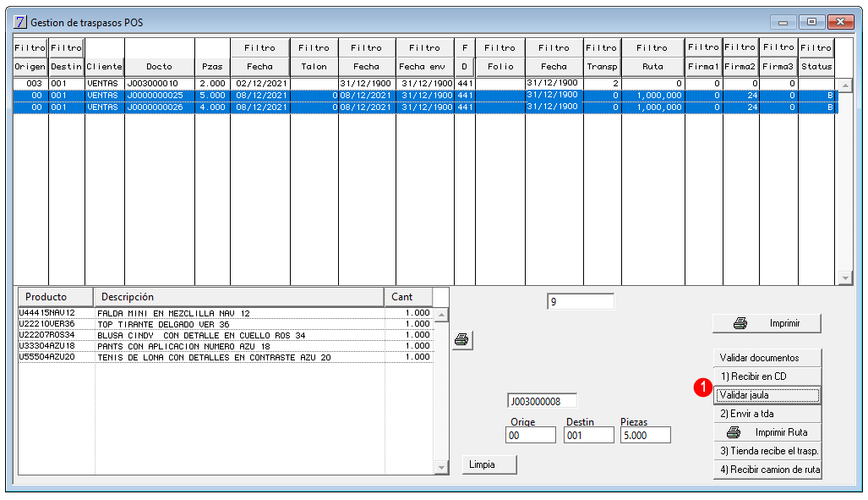Click description FALDA MINI EN MEZCLILLA NAV 12
The image size is (868, 500).
[x=174, y=314]
